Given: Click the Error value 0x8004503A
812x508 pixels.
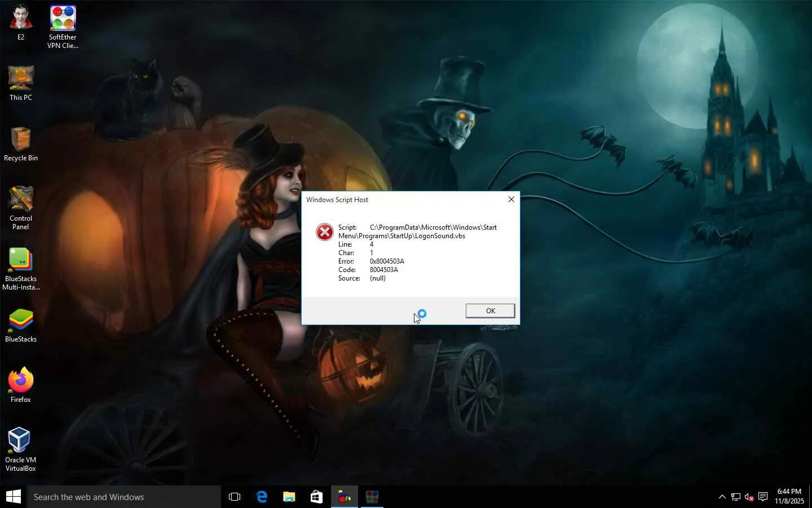Looking at the screenshot, I should 387,261.
